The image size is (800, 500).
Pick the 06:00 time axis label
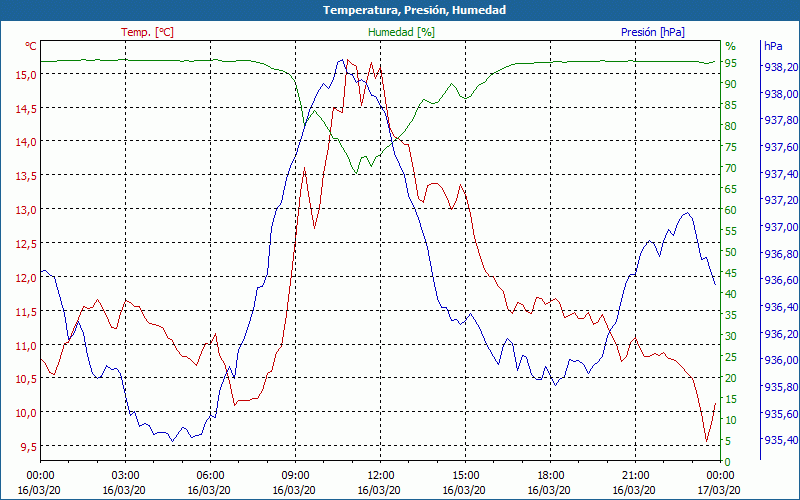(210, 475)
